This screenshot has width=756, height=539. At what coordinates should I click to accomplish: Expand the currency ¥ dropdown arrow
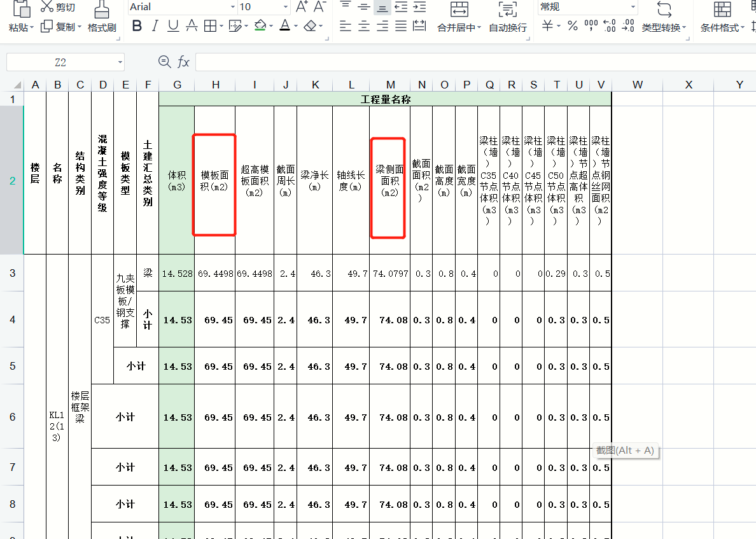(559, 27)
